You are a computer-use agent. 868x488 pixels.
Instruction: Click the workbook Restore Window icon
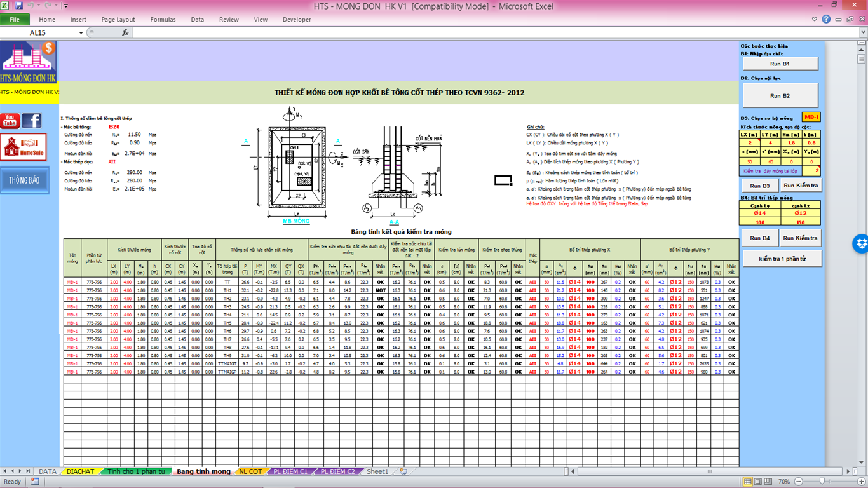point(850,20)
